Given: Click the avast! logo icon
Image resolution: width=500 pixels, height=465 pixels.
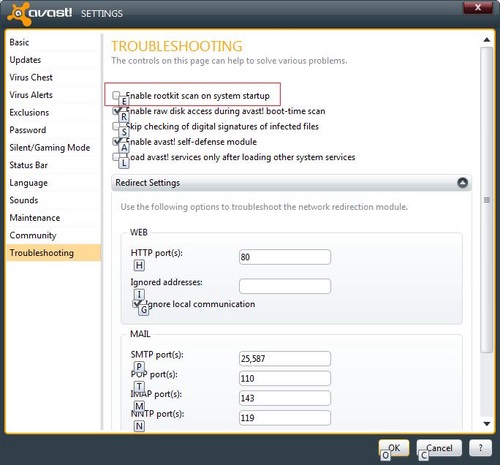Looking at the screenshot, I should (19, 14).
